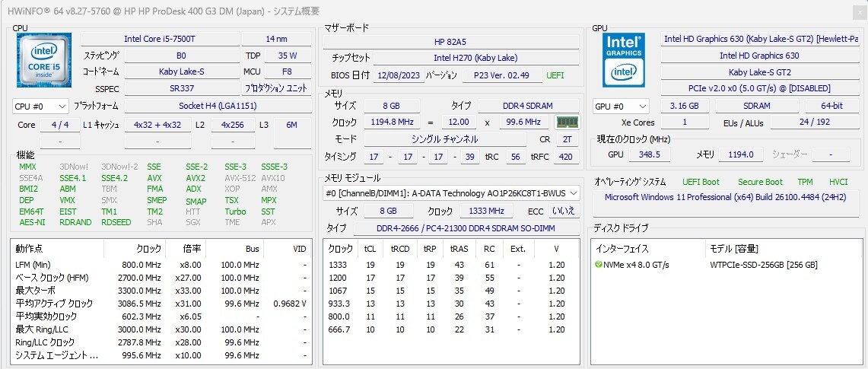
Task: Click the AVX2 feature flag
Action: coord(196,178)
